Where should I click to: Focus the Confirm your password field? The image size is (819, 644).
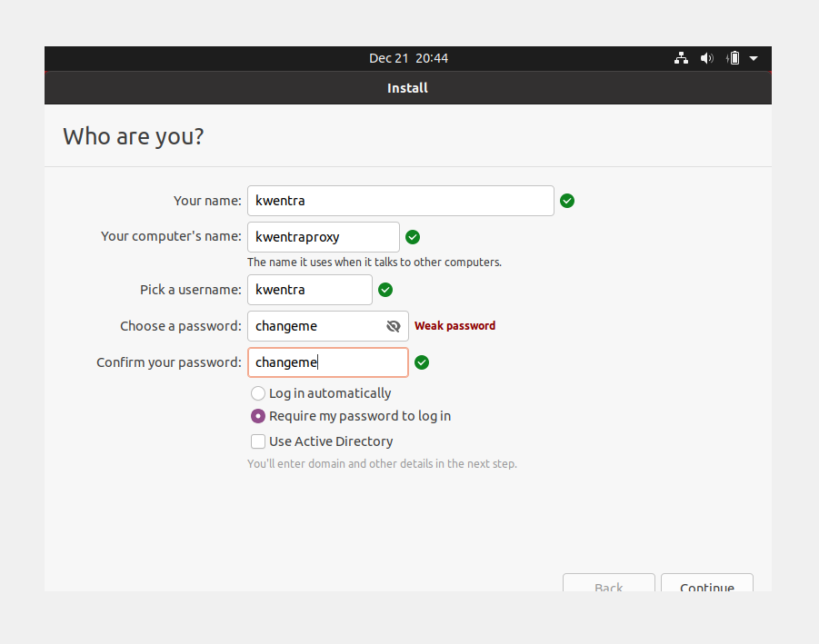click(x=328, y=362)
